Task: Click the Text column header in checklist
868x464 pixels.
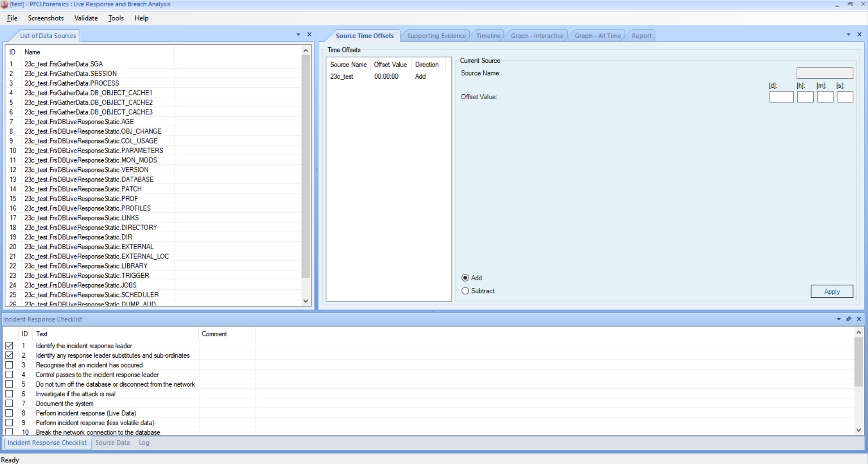Action: click(x=115, y=334)
